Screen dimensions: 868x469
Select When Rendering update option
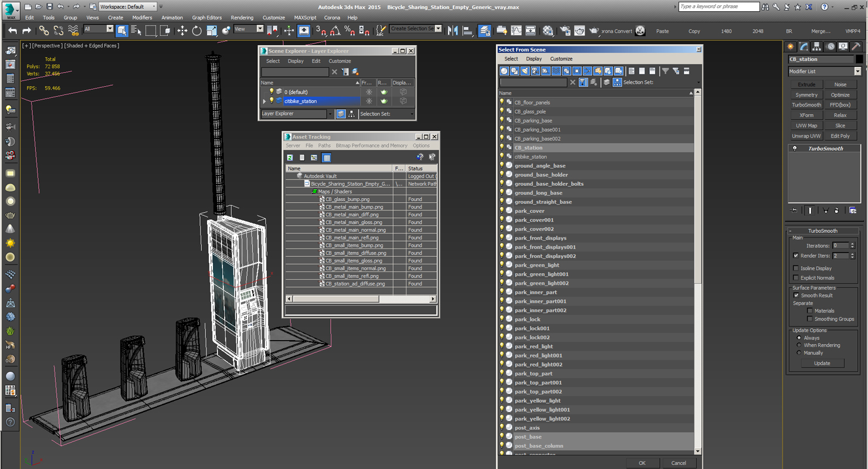(x=799, y=345)
